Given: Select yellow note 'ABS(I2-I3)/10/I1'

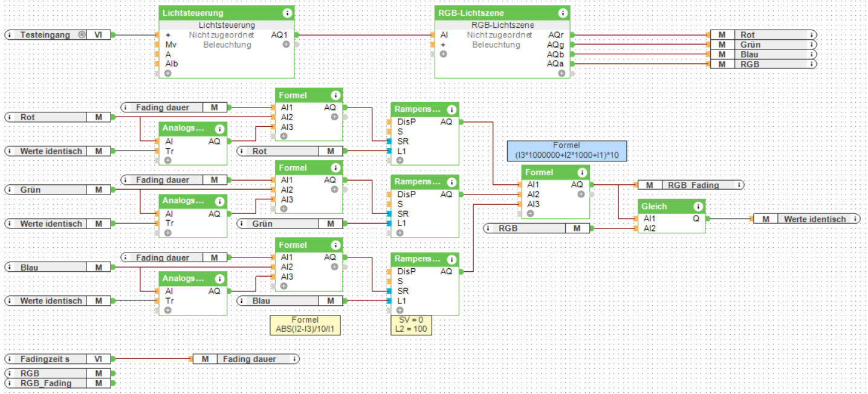Looking at the screenshot, I should click(305, 325).
